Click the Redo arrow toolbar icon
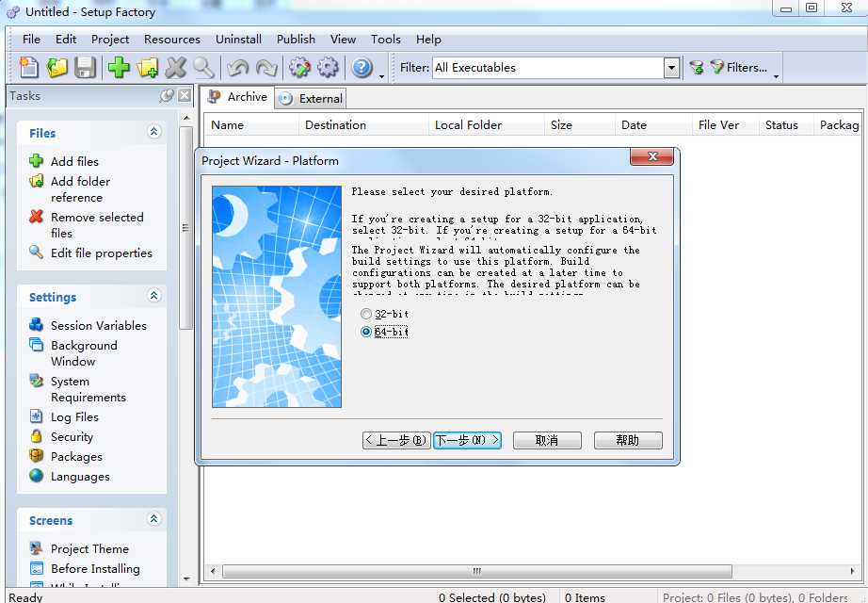The height and width of the screenshot is (603, 868). point(266,68)
